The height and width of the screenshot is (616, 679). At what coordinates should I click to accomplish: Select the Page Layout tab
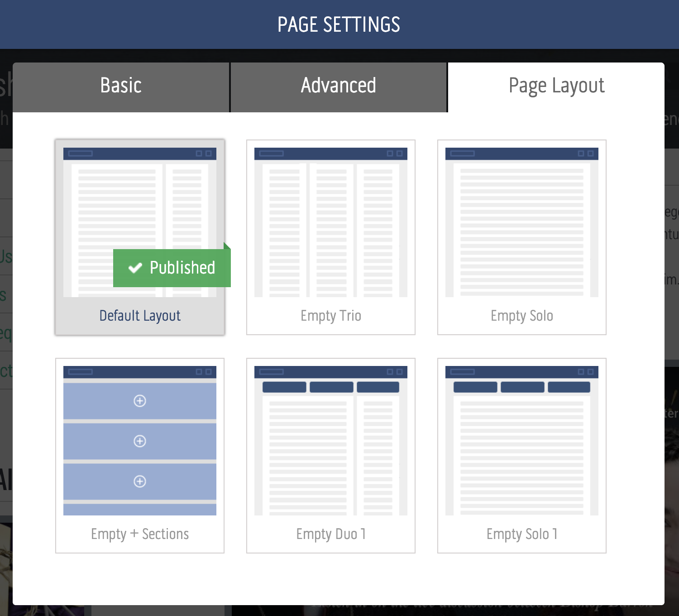coord(556,87)
